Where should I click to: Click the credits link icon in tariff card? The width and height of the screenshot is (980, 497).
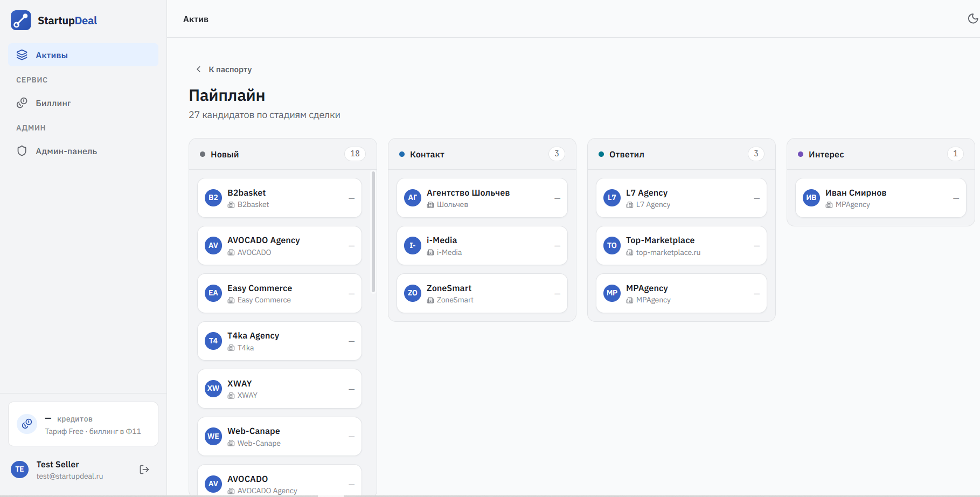[x=27, y=424]
